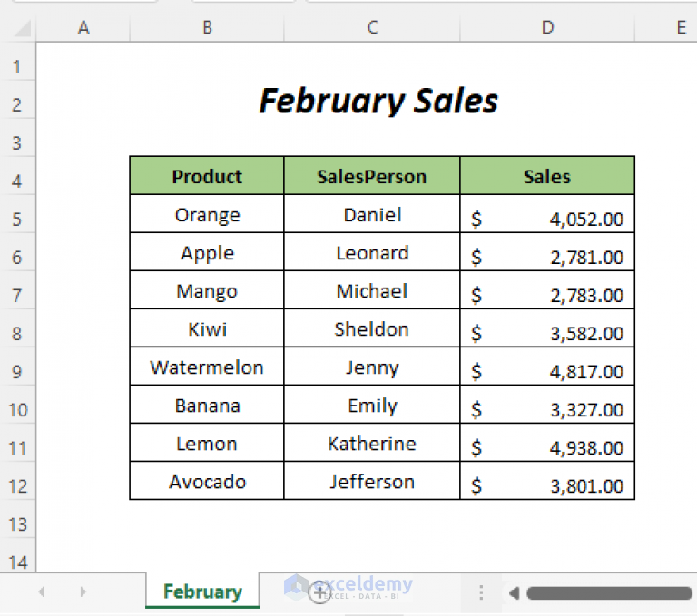The height and width of the screenshot is (616, 697).
Task: Select column D header
Action: [x=547, y=28]
